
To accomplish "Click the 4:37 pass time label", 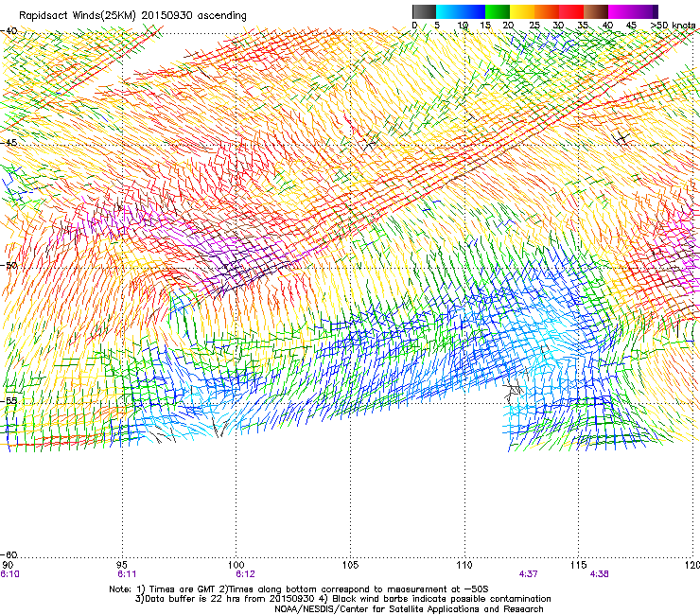I will click(x=529, y=574).
